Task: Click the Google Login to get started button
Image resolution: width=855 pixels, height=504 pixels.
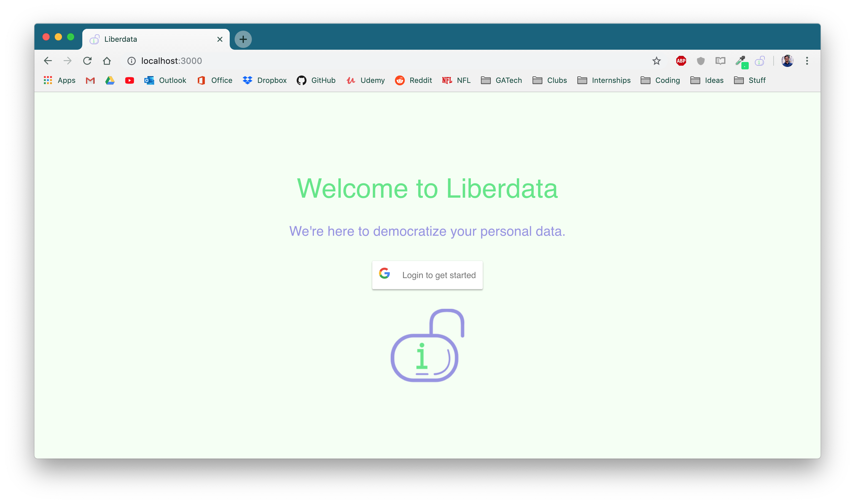Action: [427, 275]
